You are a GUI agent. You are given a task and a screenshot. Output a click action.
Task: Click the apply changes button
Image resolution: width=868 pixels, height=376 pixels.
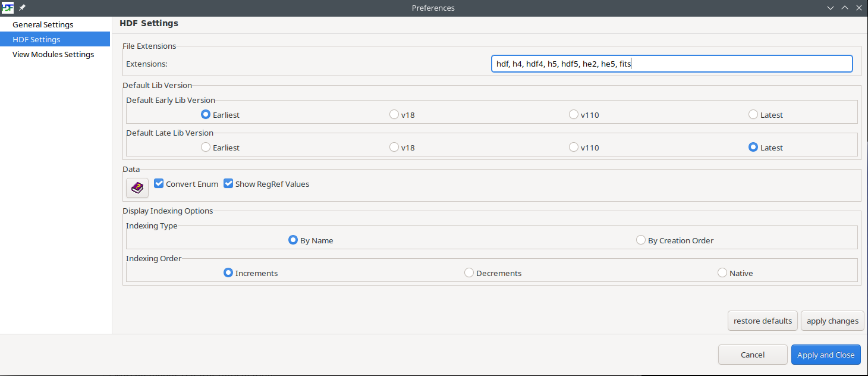[x=832, y=321]
